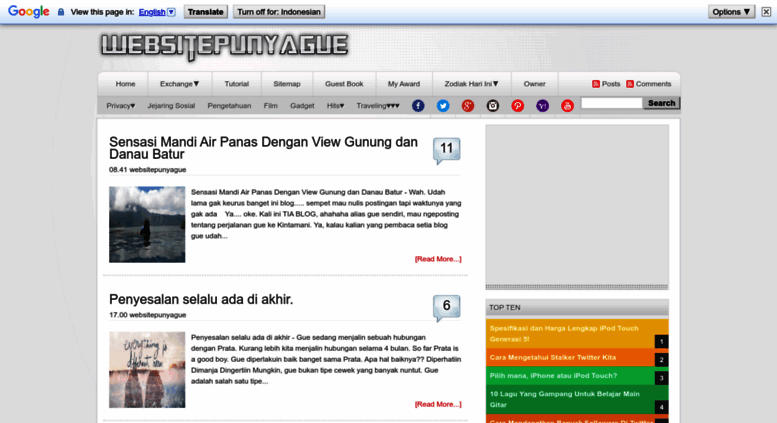Click the Posts RSS feed icon
The width and height of the screenshot is (777, 423).
596,84
